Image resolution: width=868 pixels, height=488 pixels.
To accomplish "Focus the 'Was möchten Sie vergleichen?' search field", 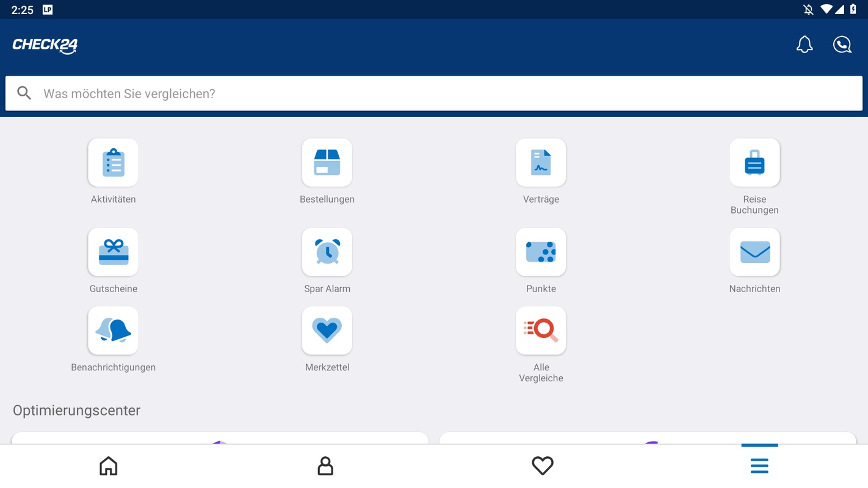I will pyautogui.click(x=434, y=93).
